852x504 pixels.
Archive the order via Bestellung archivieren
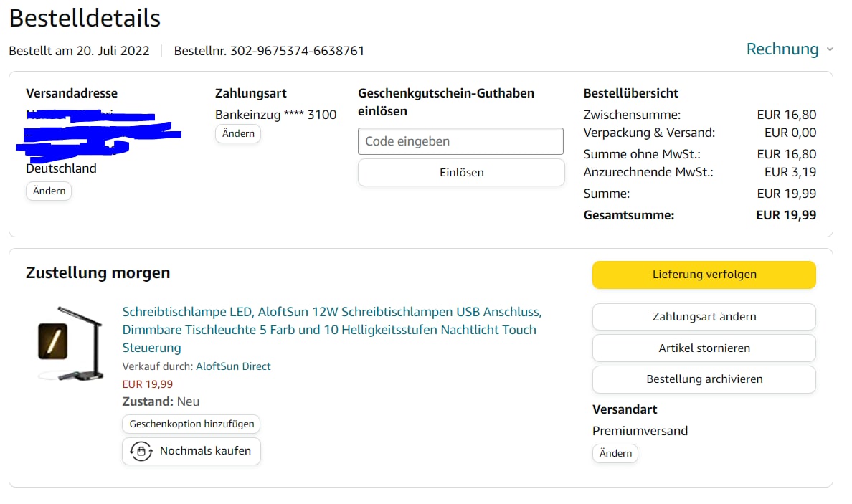point(704,379)
